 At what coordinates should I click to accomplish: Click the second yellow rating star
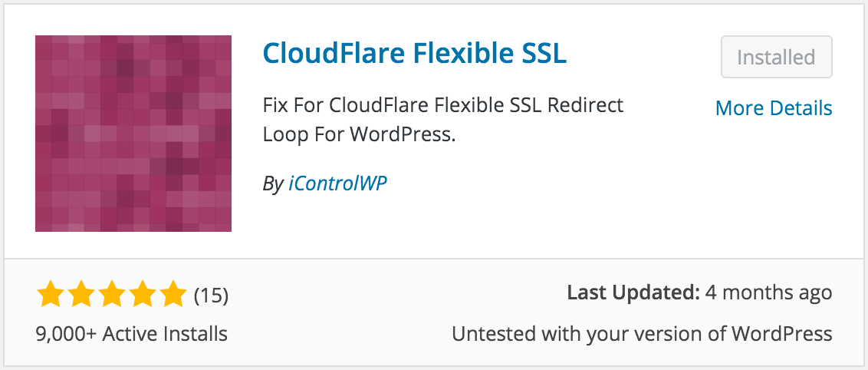81,294
